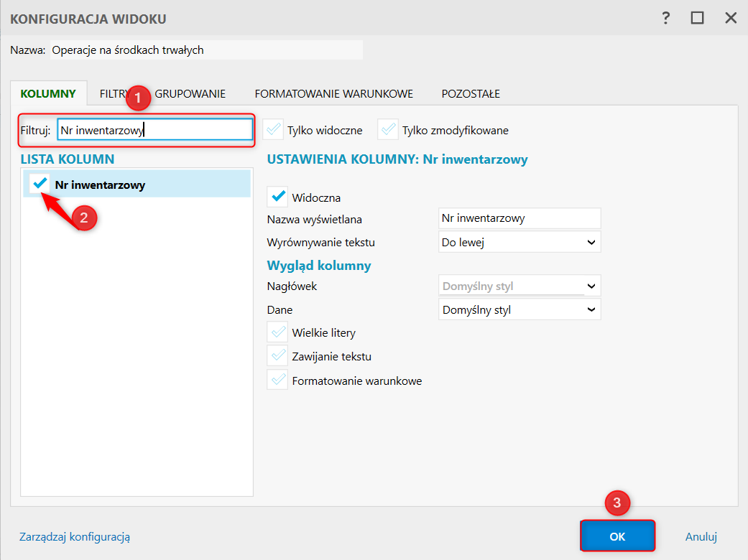Image resolution: width=748 pixels, height=560 pixels.
Task: Enable the Tylko zmodyfikowane checkbox
Action: (x=388, y=130)
